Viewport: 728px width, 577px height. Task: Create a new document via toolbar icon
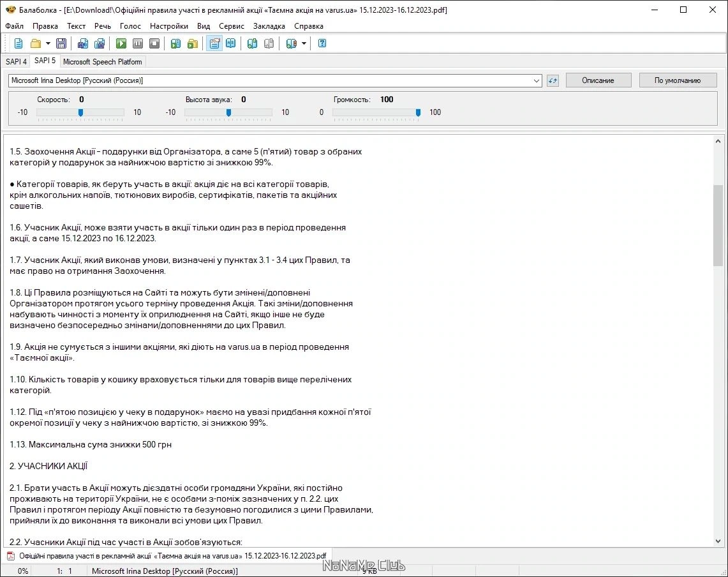[19, 43]
